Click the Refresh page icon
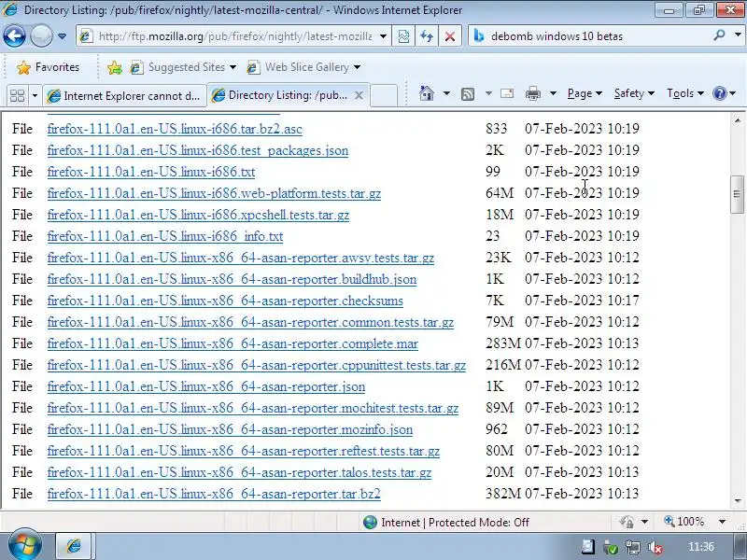Screen dimensions: 747x560 pyautogui.click(x=427, y=36)
